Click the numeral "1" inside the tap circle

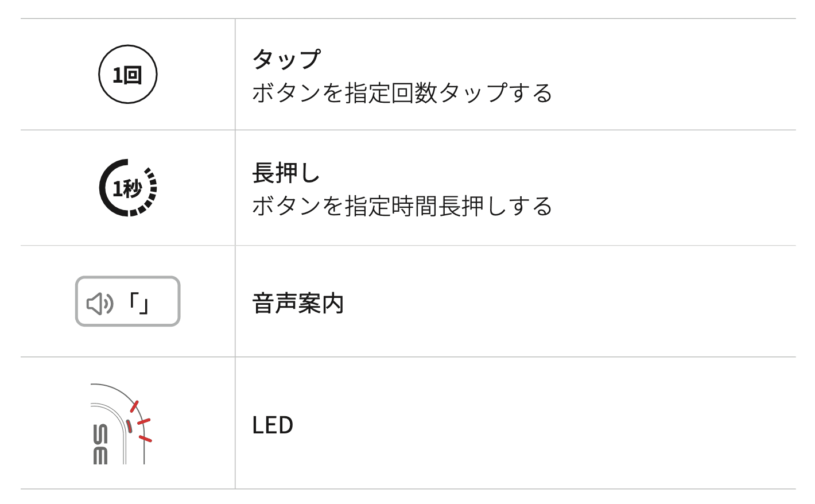(x=118, y=75)
